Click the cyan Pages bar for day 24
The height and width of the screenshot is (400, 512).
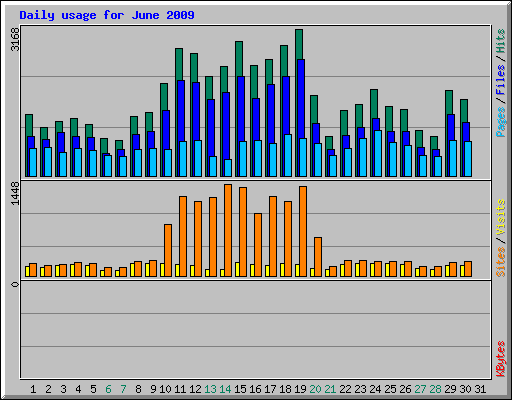[378, 153]
